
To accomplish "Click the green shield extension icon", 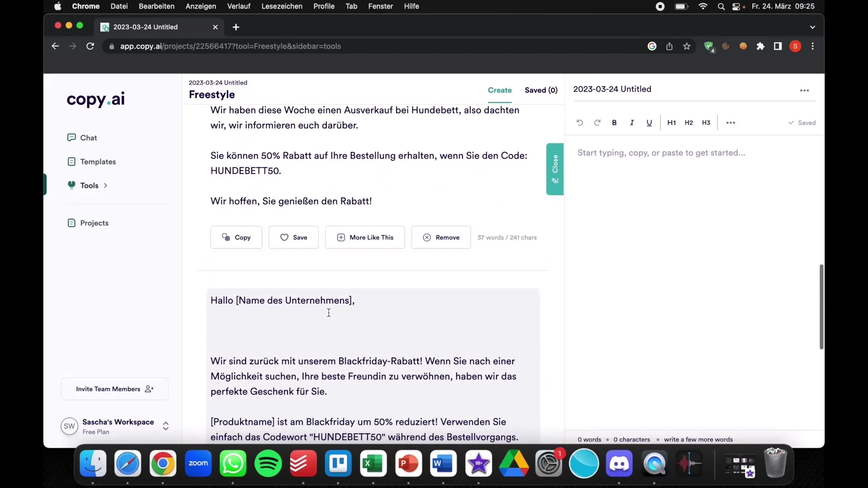I will (708, 46).
